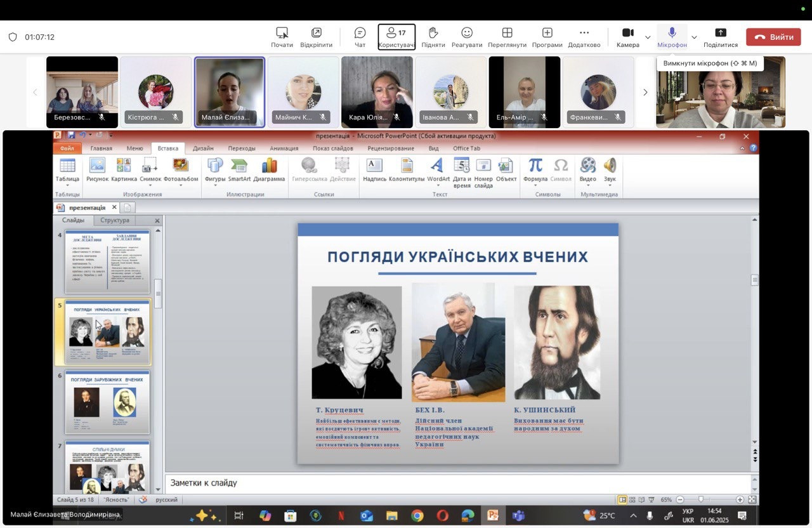Leave the meeting with Вийти button
This screenshot has height=528, width=812.
773,37
